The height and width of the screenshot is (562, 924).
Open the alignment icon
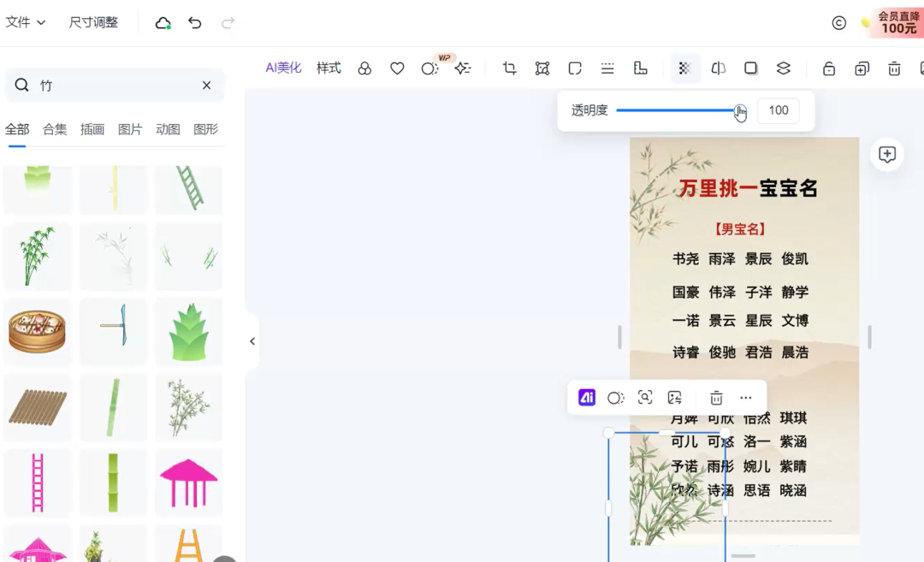pos(641,69)
